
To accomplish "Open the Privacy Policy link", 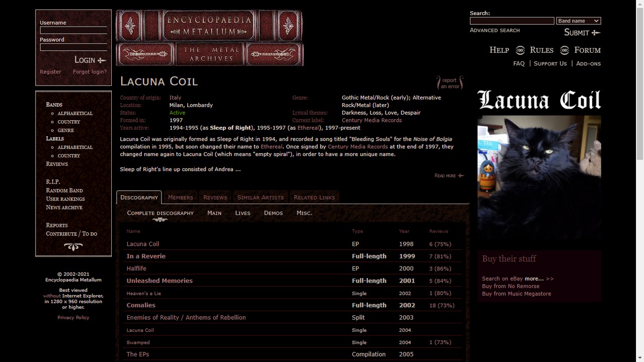I will click(x=73, y=318).
